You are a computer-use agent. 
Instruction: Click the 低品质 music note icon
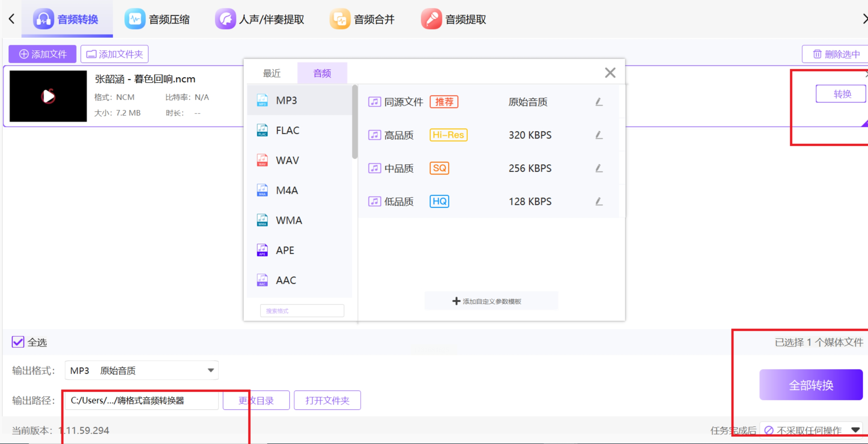374,201
